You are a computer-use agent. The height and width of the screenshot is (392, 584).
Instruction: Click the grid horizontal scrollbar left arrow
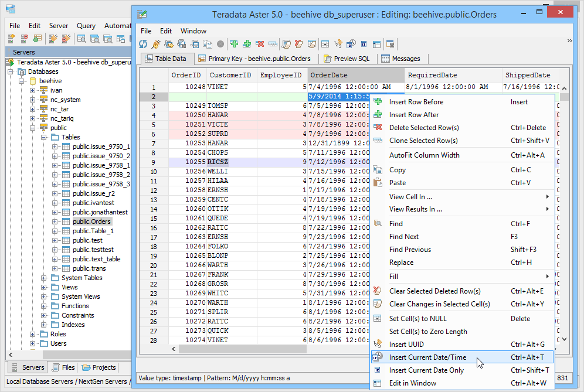click(174, 349)
